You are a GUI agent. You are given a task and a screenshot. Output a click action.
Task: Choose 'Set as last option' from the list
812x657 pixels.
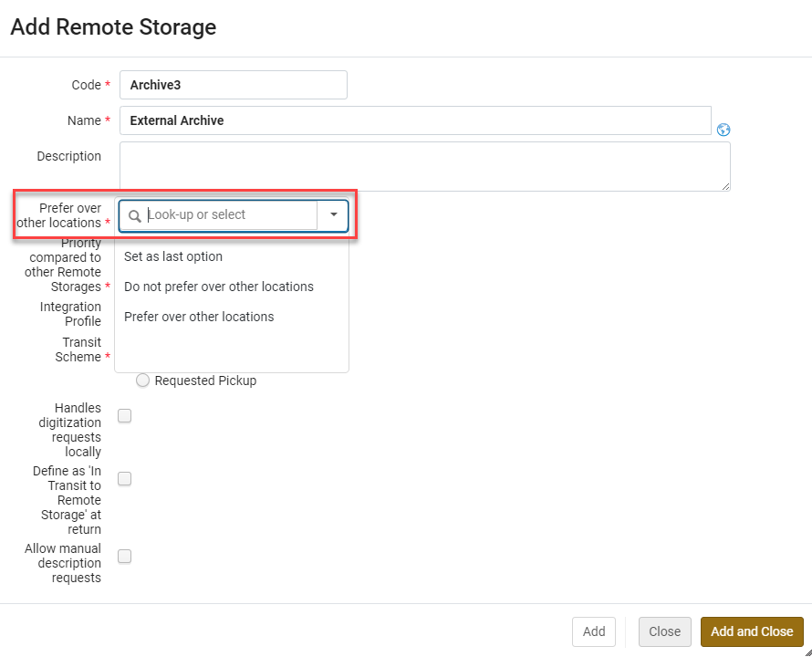coord(173,256)
